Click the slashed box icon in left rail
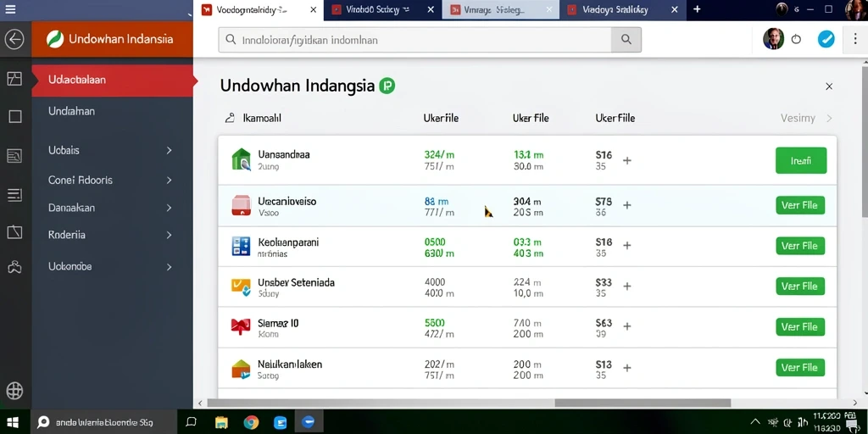868x434 pixels. [x=14, y=232]
